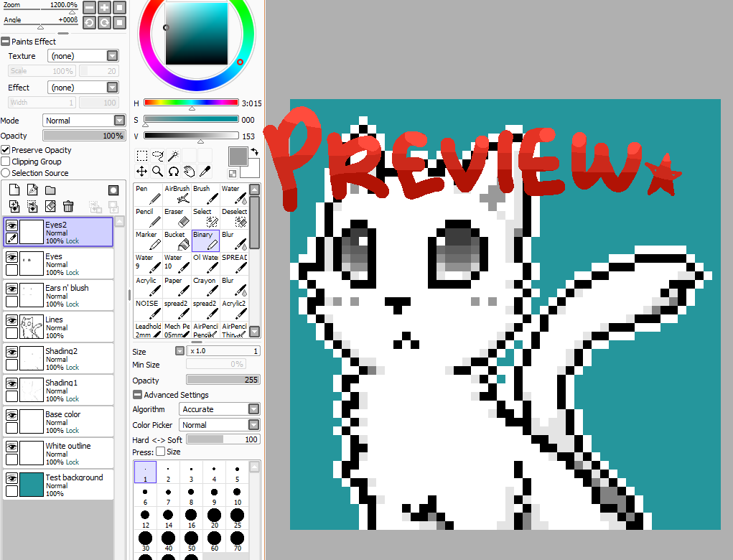Image resolution: width=733 pixels, height=560 pixels.
Task: Open the layer Mode dropdown
Action: coord(84,121)
